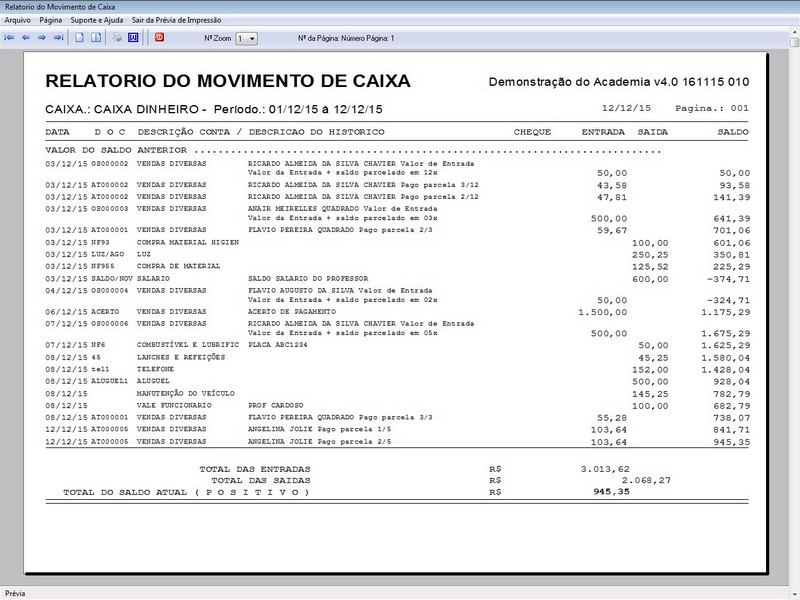Go to next page arrow

click(42, 38)
